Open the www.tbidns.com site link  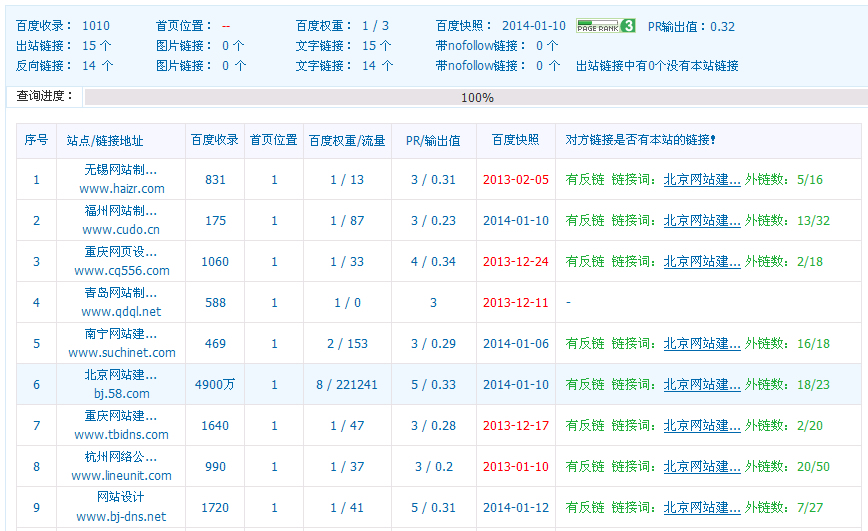(122, 435)
